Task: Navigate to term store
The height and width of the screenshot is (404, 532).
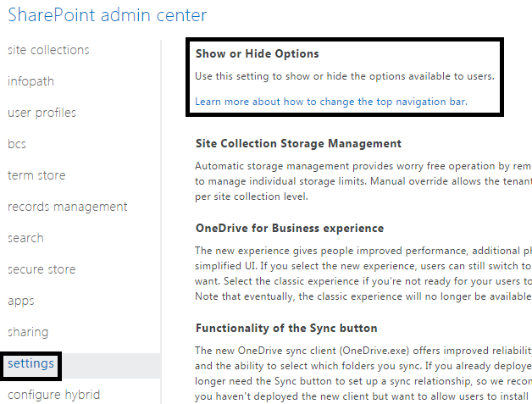Action: click(36, 175)
